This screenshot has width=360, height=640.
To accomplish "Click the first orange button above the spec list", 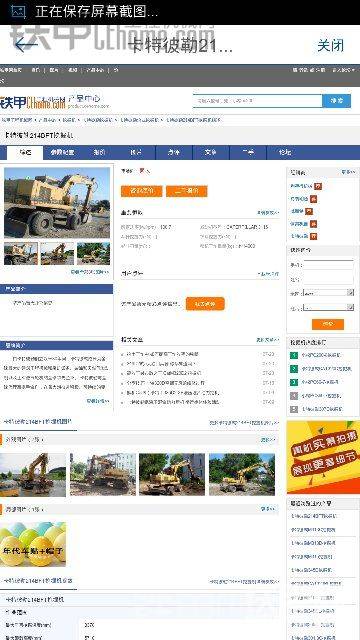I will point(141,191).
